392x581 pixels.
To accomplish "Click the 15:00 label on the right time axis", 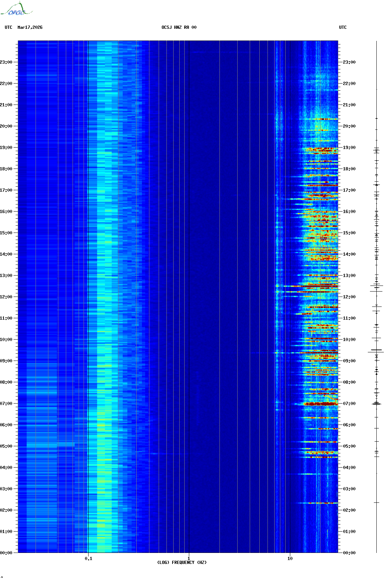I will (x=349, y=233).
